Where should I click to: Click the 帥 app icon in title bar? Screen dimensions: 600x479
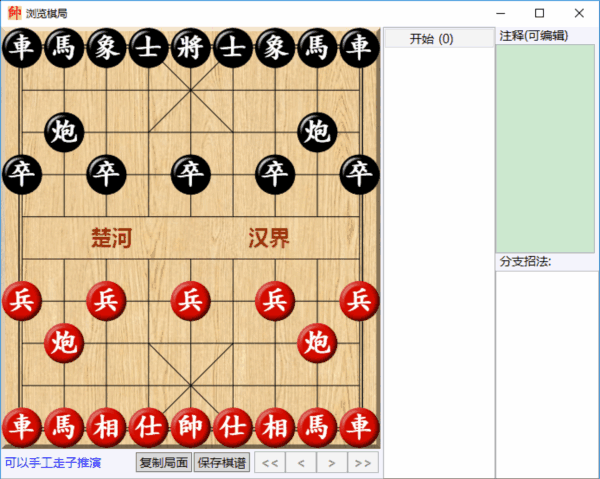pyautogui.click(x=15, y=13)
